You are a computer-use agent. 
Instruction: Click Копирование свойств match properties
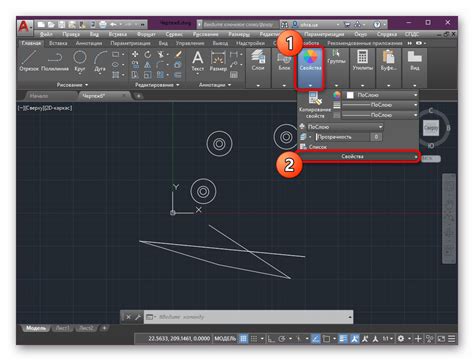315,105
